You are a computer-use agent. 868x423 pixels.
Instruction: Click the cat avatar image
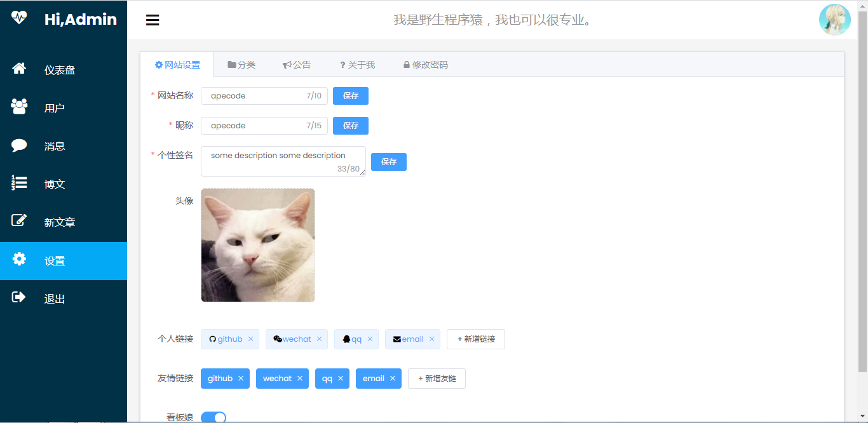point(258,245)
